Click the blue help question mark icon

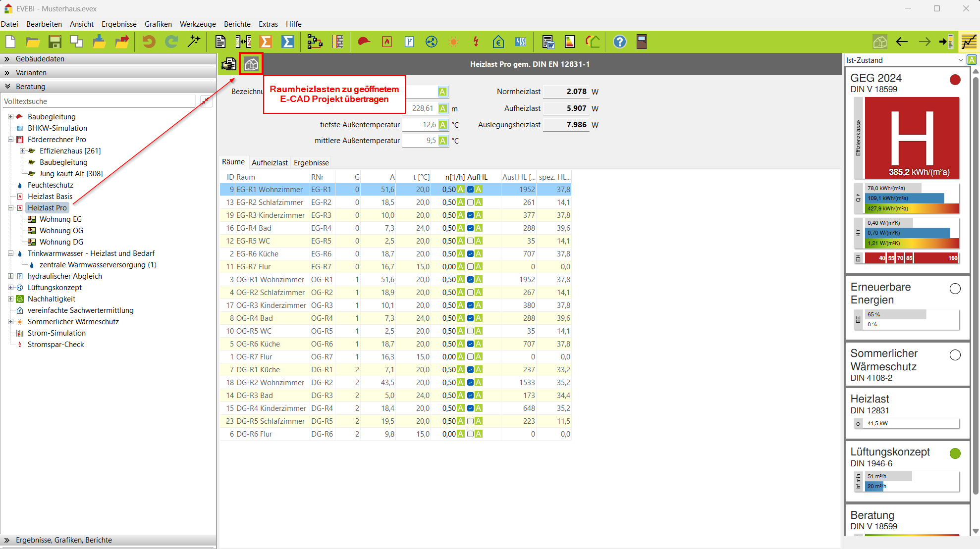coord(619,42)
